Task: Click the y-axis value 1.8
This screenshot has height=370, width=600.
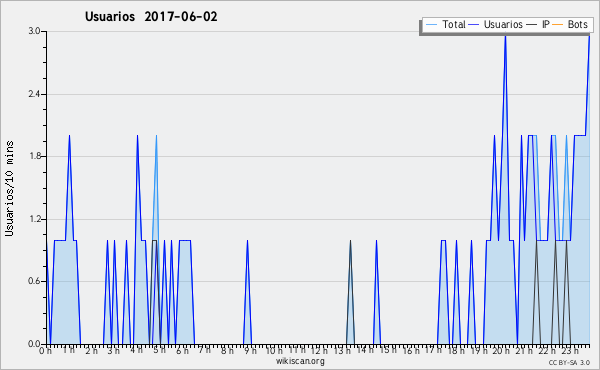Action: [34, 156]
